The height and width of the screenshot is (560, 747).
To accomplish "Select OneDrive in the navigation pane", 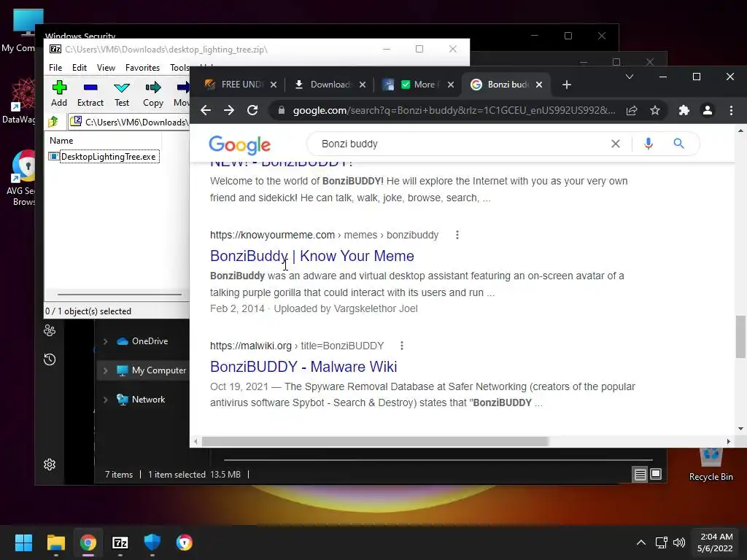I will [x=143, y=341].
